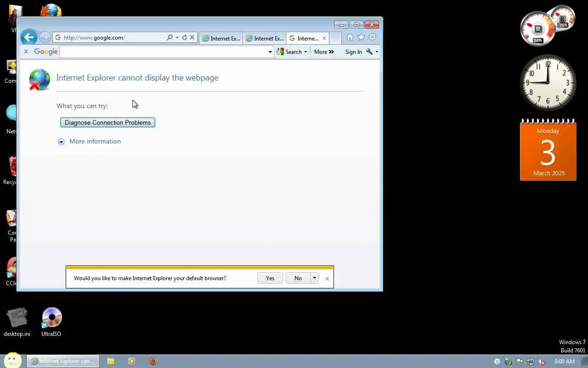
Task: Click the Google Toolbar Search button
Action: (289, 52)
